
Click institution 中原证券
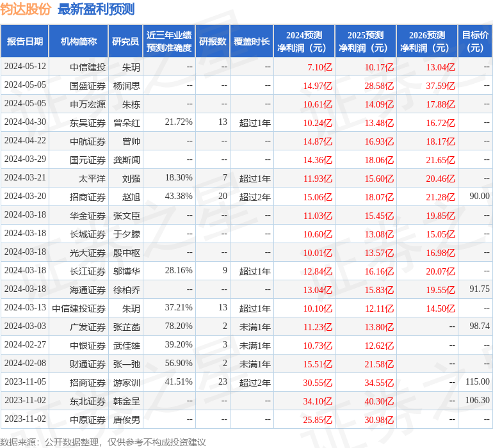88,419
